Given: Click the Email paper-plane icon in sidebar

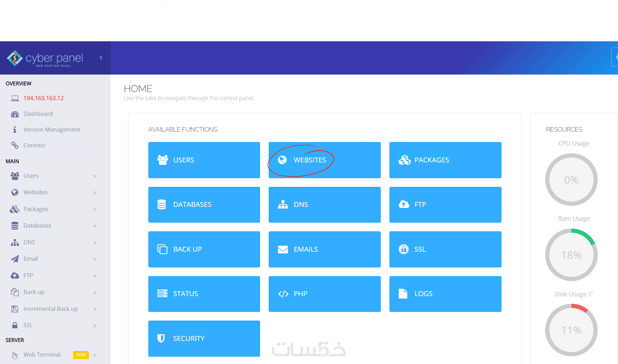Looking at the screenshot, I should click(x=15, y=259).
